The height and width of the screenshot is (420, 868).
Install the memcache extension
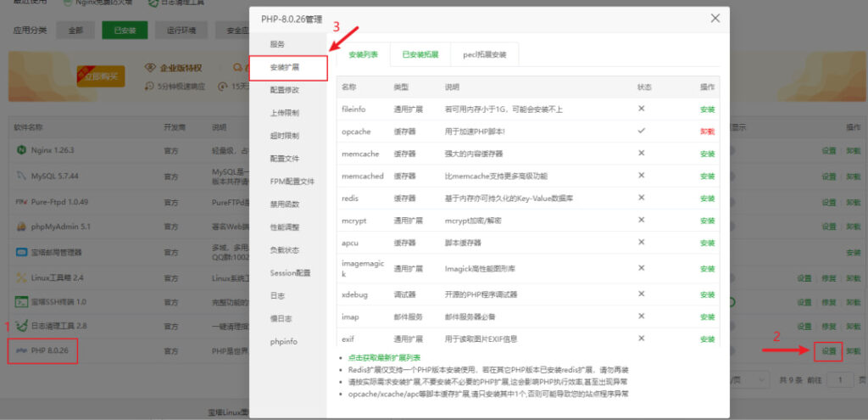click(708, 154)
